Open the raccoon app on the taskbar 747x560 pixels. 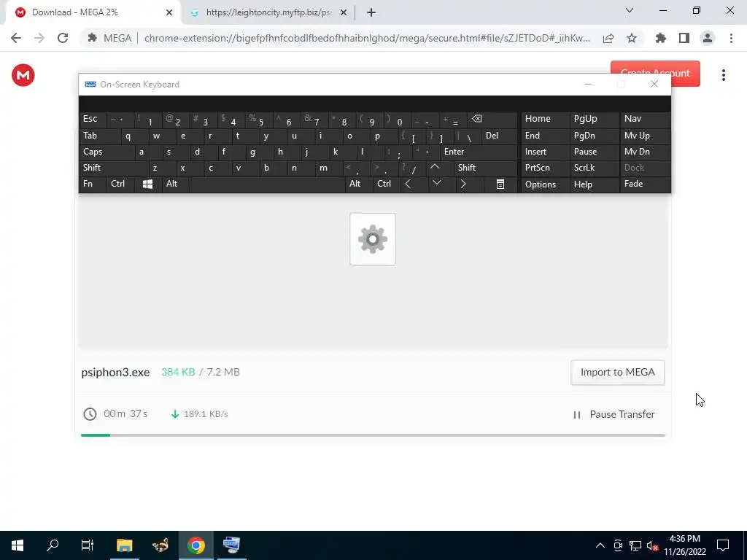tap(160, 545)
